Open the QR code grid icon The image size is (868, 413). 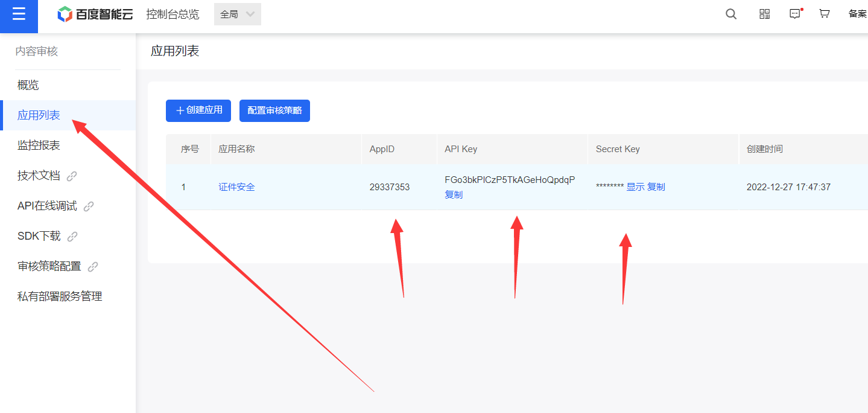764,14
